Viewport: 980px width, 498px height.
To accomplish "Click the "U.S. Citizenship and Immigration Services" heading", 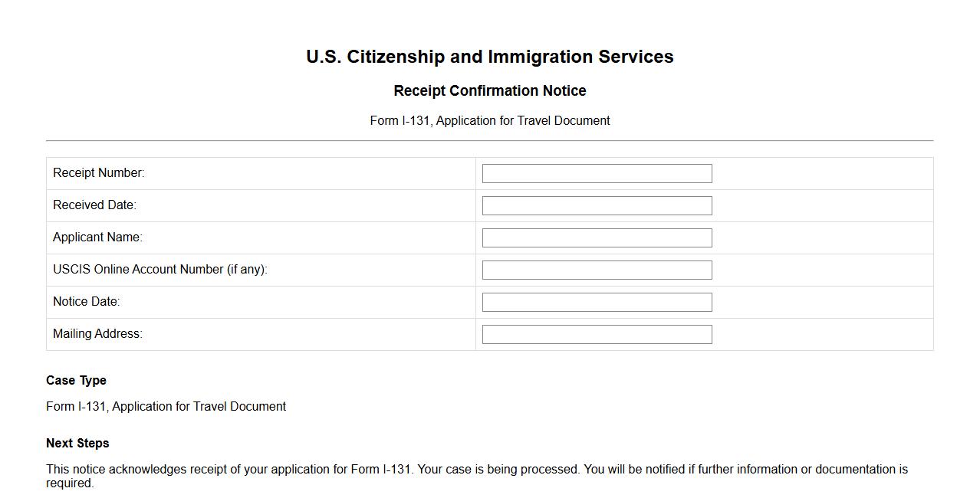I will [489, 57].
